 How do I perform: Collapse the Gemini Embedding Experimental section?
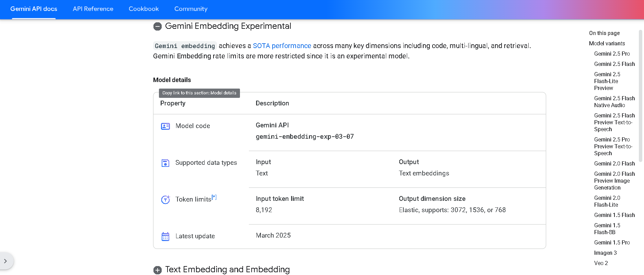158,26
